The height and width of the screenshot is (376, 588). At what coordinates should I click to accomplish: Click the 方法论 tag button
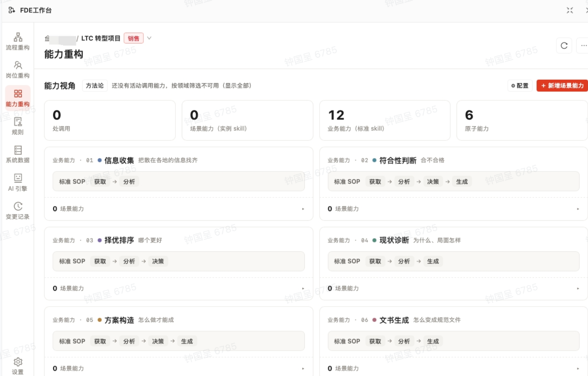(x=95, y=86)
